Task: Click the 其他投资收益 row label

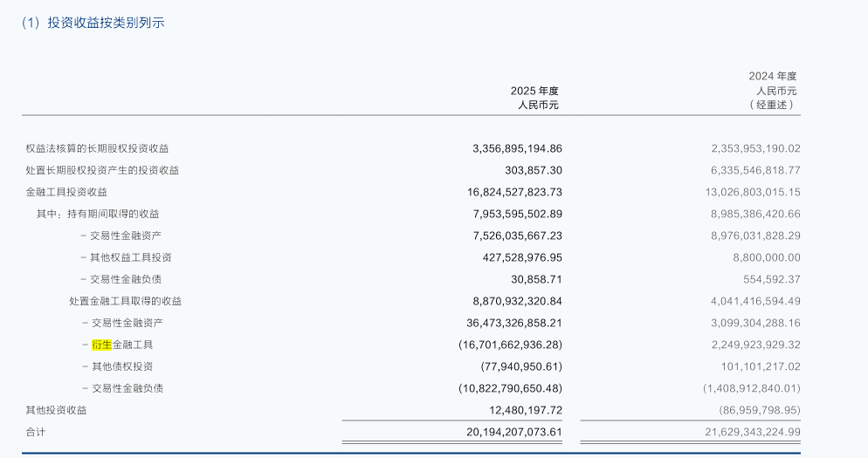Action: point(57,410)
